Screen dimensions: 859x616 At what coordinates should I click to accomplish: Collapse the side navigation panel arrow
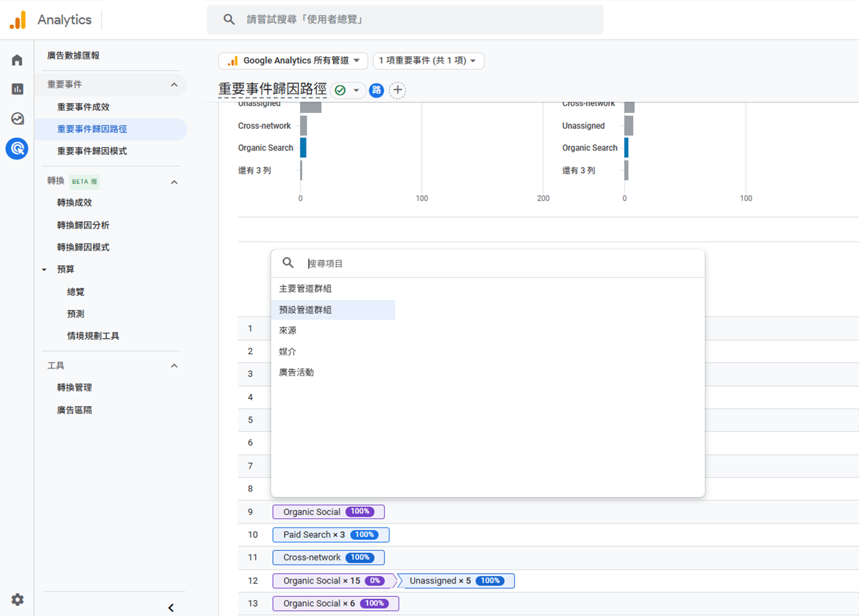(x=170, y=607)
